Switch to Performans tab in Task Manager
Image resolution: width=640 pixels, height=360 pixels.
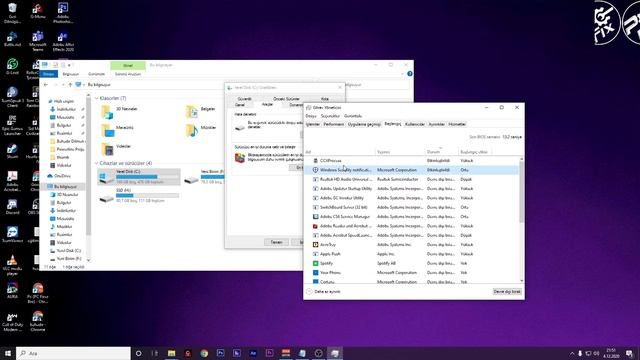pos(333,124)
